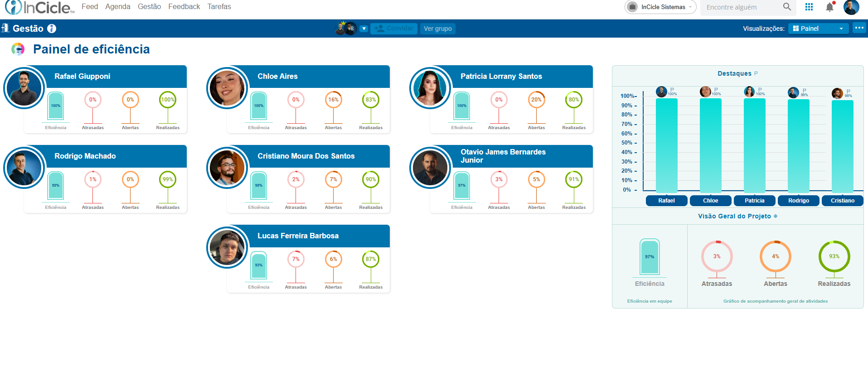Image resolution: width=868 pixels, height=386 pixels.
Task: Open Agenda menu
Action: (x=118, y=6)
